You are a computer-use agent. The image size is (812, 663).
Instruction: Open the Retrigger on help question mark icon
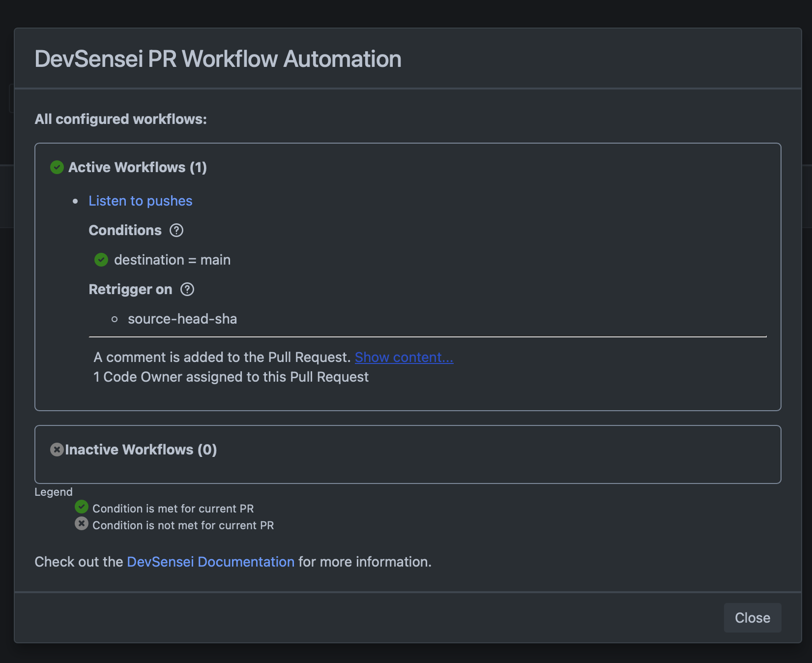tap(187, 290)
